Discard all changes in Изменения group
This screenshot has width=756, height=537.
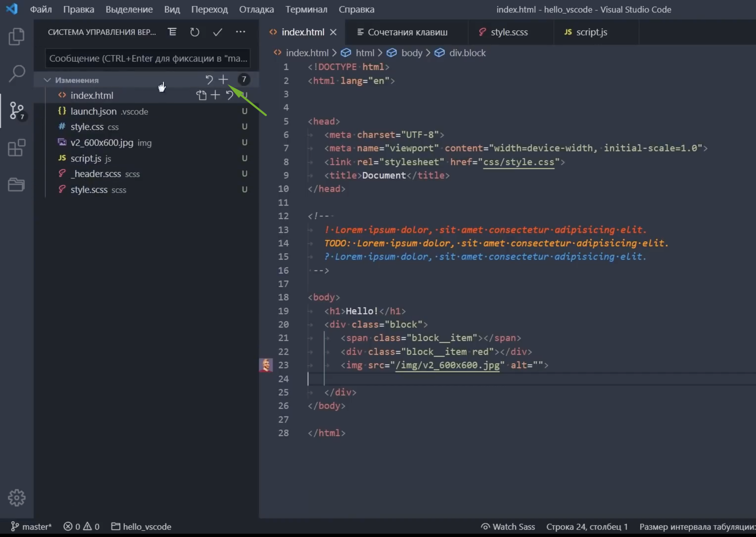pos(209,80)
